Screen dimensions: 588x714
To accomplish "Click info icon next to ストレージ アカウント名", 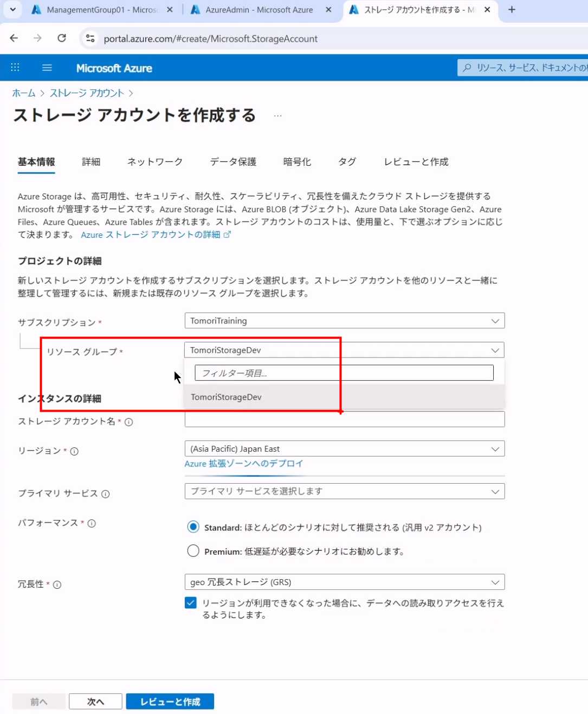I will pyautogui.click(x=129, y=422).
